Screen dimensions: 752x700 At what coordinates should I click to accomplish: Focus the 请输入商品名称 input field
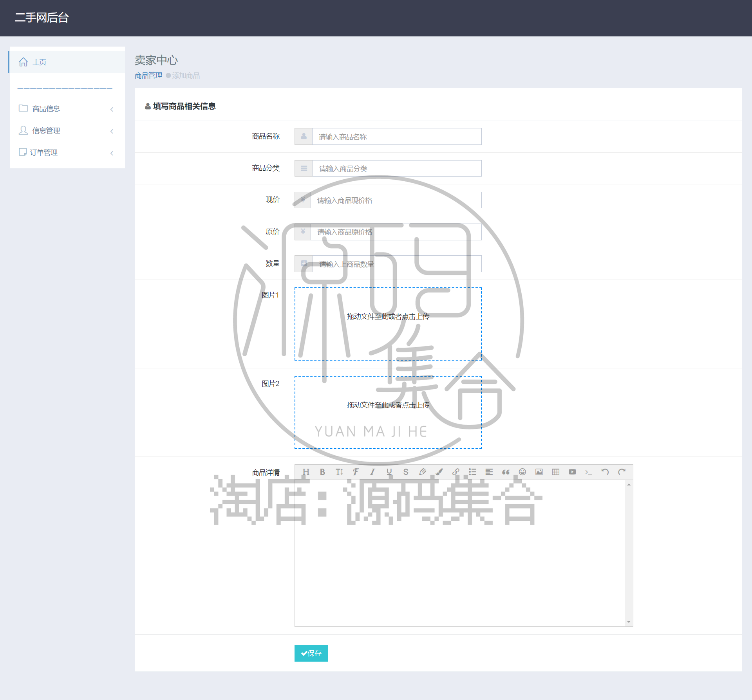[397, 137]
